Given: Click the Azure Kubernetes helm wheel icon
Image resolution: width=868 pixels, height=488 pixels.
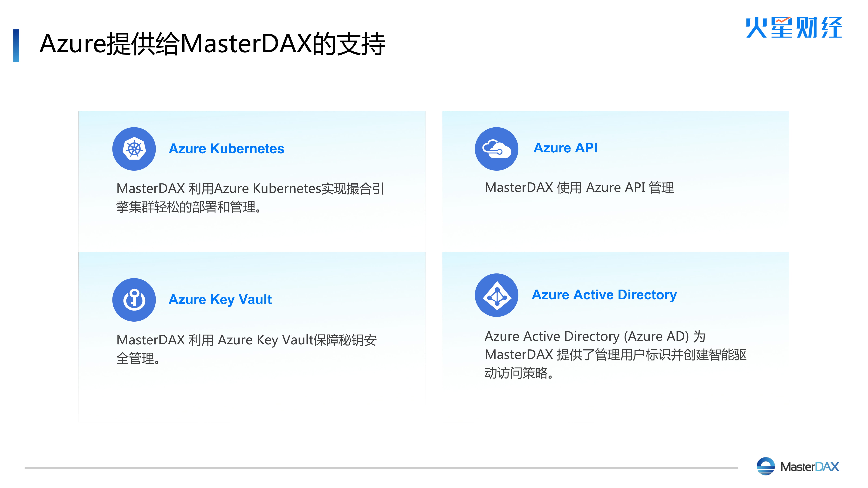Looking at the screenshot, I should point(134,149).
